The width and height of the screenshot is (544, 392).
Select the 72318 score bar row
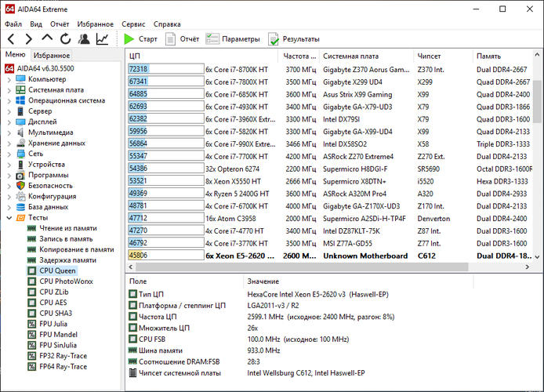click(x=166, y=69)
